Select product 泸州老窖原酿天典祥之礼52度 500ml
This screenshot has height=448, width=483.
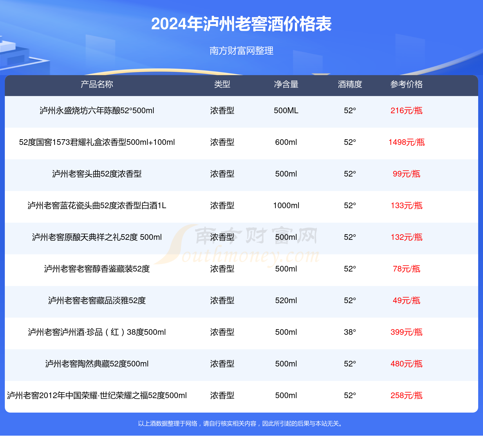tap(97, 237)
